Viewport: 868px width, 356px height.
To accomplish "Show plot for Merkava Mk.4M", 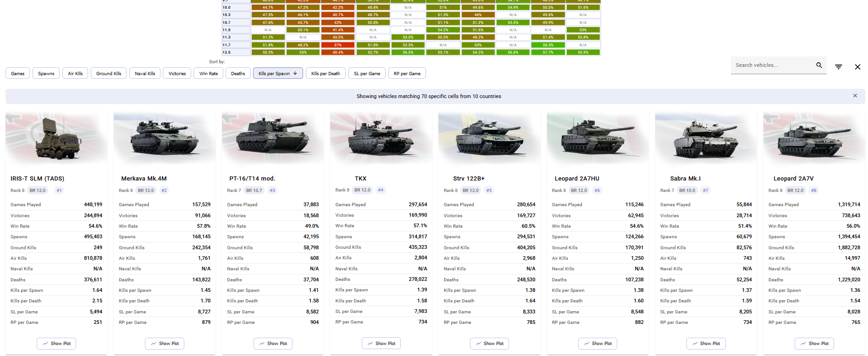I will (165, 344).
